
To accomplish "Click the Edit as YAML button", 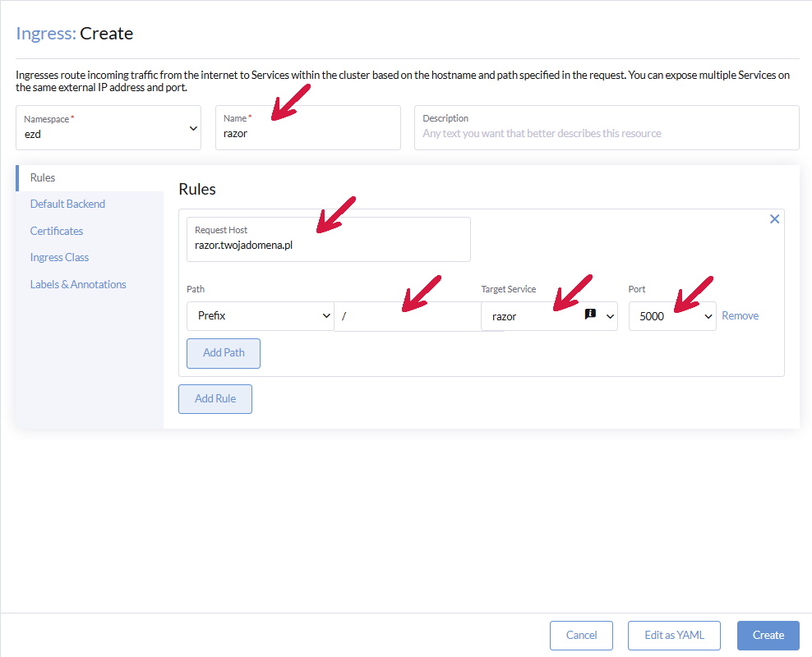I will 675,635.
